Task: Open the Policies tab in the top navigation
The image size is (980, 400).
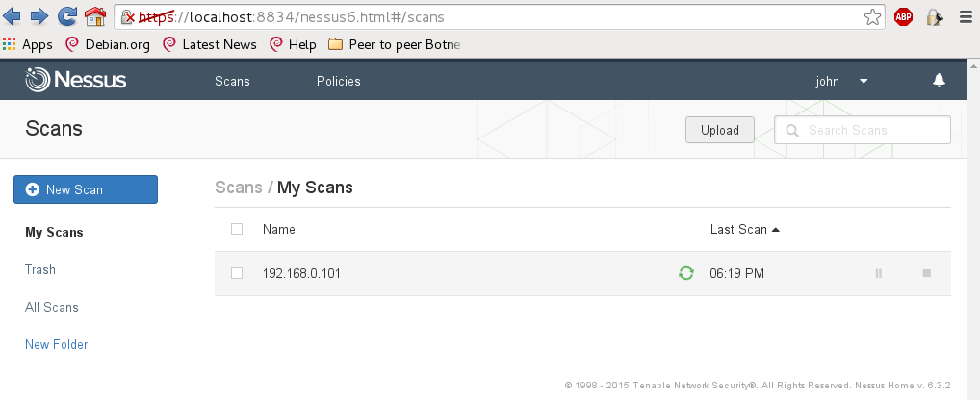Action: pos(339,81)
